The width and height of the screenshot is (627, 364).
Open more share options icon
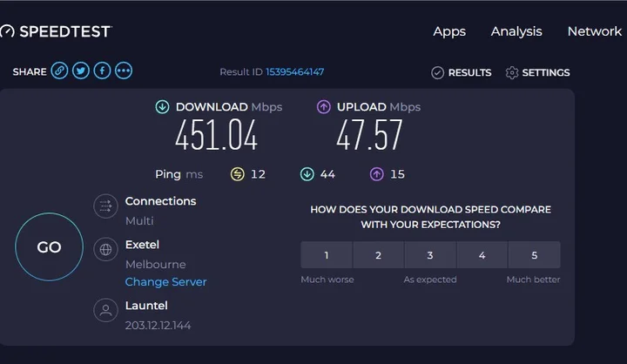click(123, 71)
